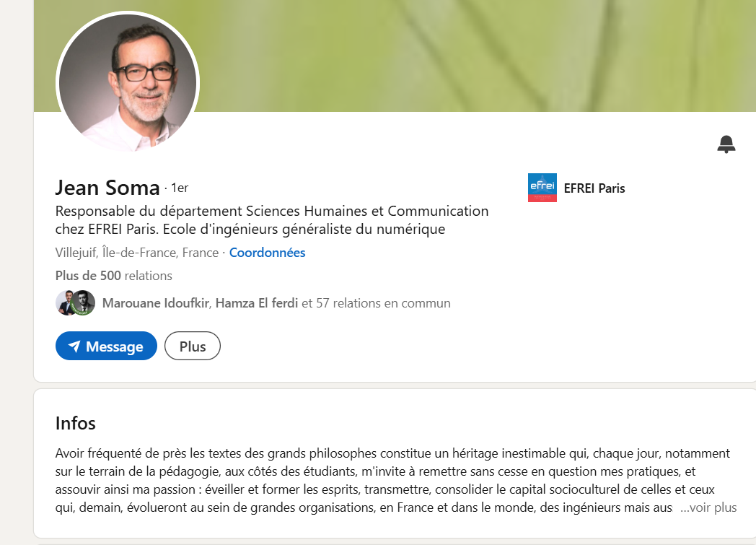Click the green cover banner image
Viewport: 756px width, 545px height.
pos(469,58)
